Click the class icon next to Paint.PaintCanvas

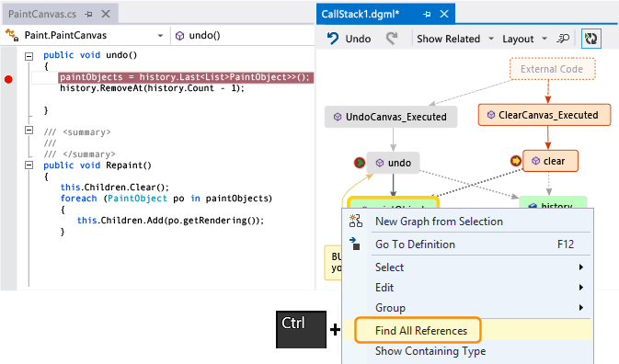coord(12,35)
